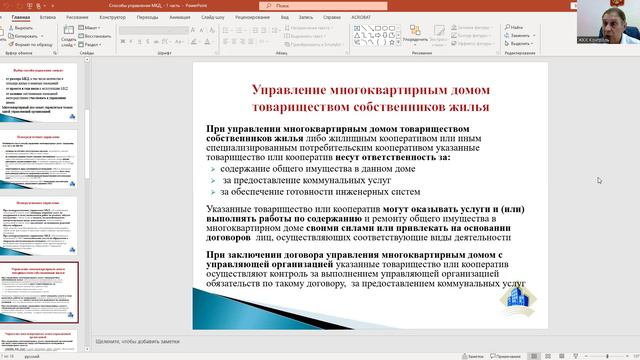
Task: Switch to Slide Sorter view icon
Action: (x=548, y=356)
